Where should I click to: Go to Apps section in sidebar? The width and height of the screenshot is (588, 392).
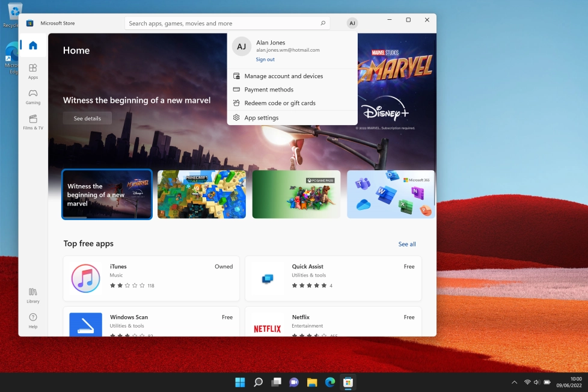click(33, 72)
